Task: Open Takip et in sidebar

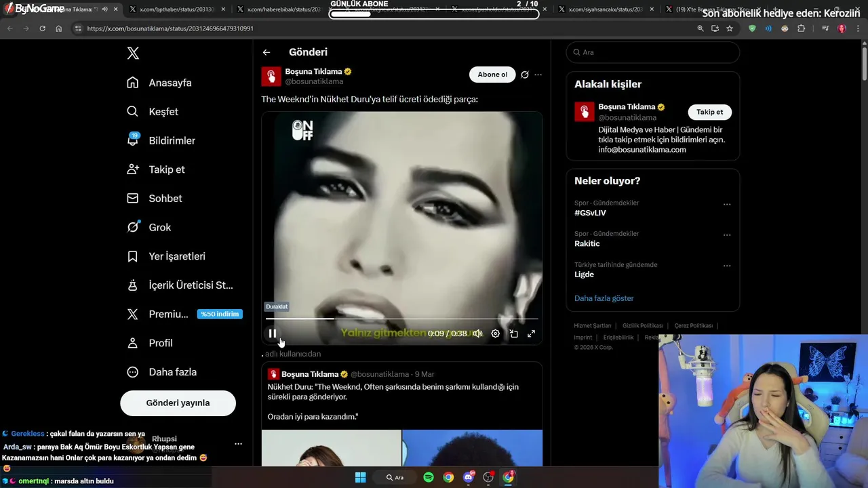Action: [156, 169]
